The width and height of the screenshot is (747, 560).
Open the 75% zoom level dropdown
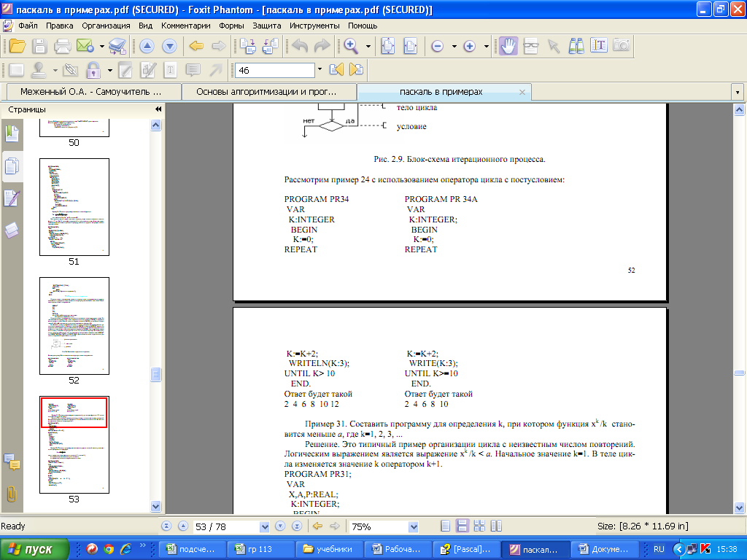point(414,526)
